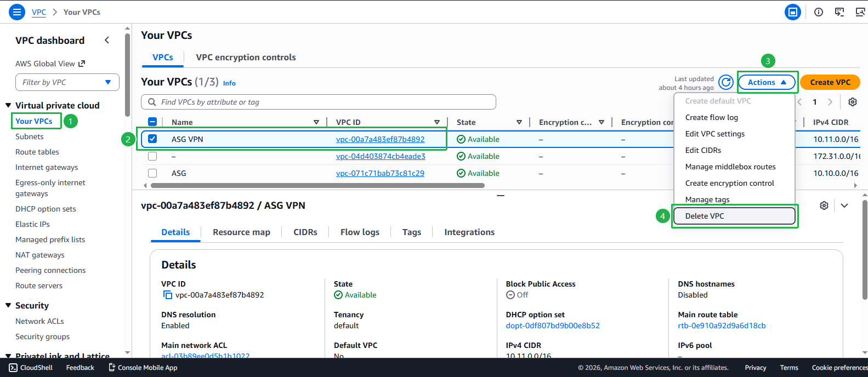
Task: Open the Resource map tab
Action: coord(241,232)
